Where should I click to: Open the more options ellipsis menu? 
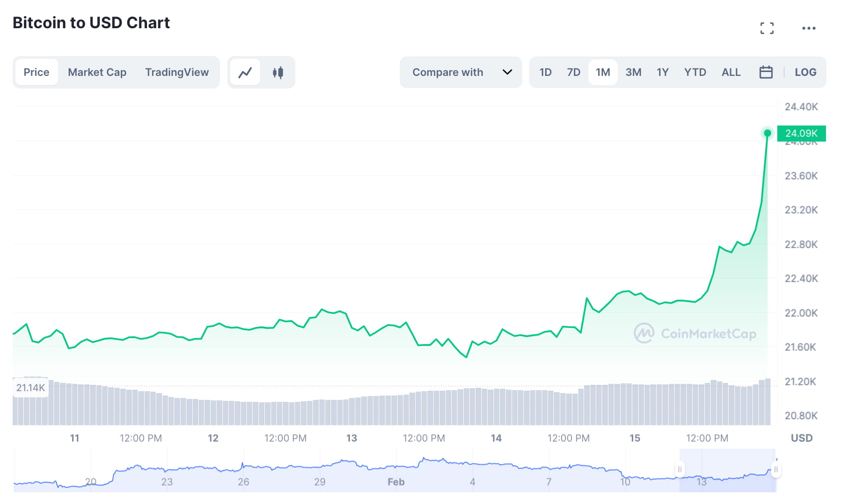click(x=809, y=28)
